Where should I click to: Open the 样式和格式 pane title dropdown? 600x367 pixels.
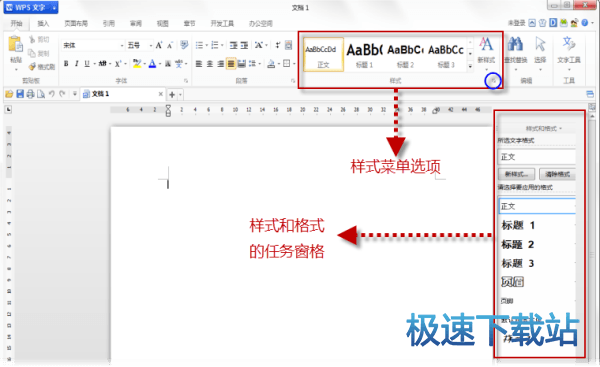point(561,129)
